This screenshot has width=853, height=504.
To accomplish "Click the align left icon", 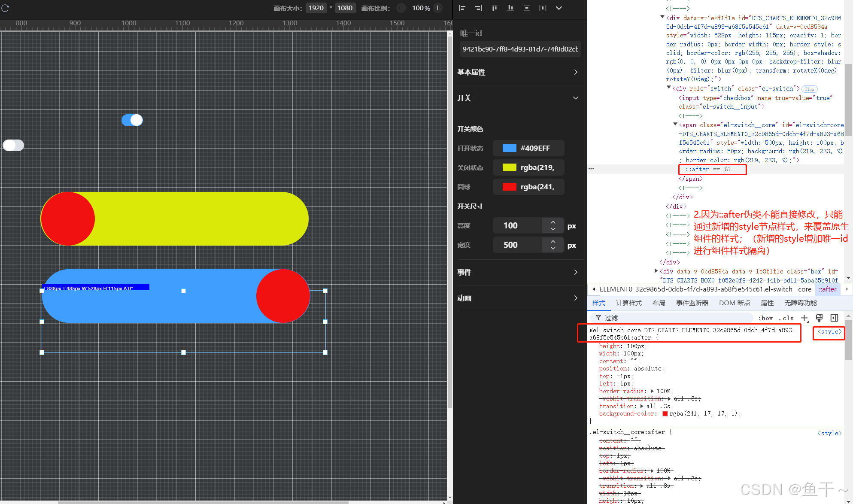I will 462,8.
